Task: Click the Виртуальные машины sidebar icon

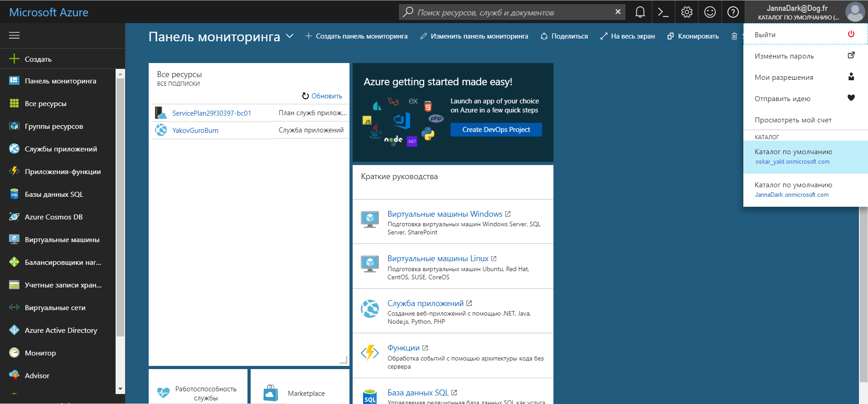Action: pos(15,239)
